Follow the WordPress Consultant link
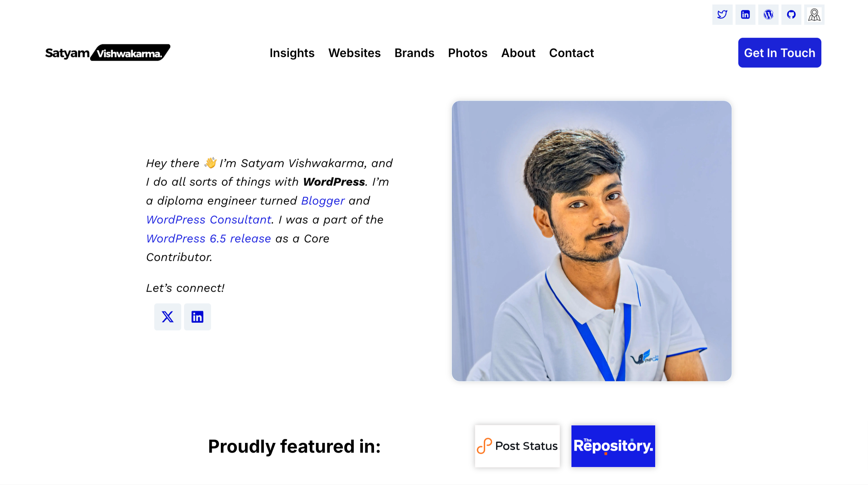The height and width of the screenshot is (485, 868). (209, 220)
